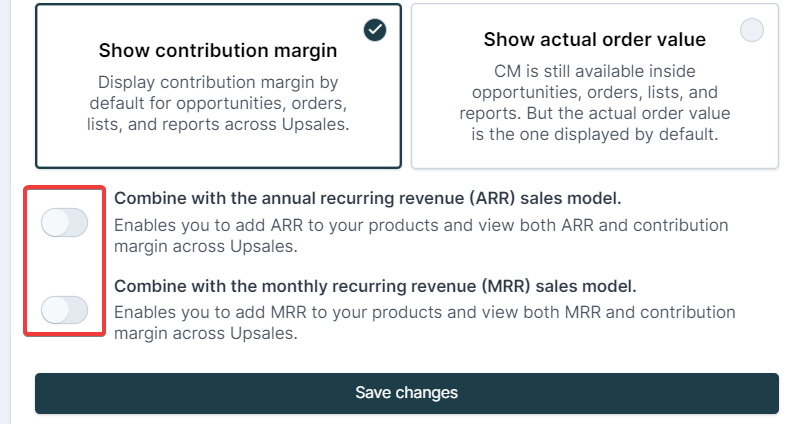This screenshot has height=424, width=812.
Task: Click empty space inside the actual order value card
Action: coord(594,158)
